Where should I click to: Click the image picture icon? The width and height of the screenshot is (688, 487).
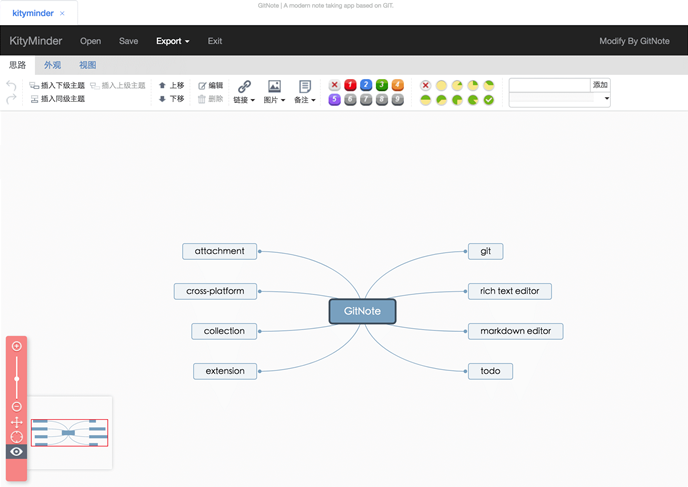[x=274, y=86]
